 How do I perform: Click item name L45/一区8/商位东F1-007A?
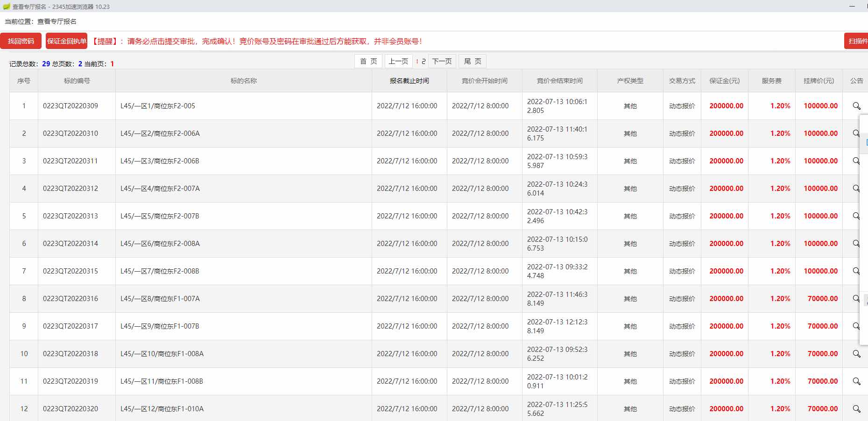coord(160,299)
